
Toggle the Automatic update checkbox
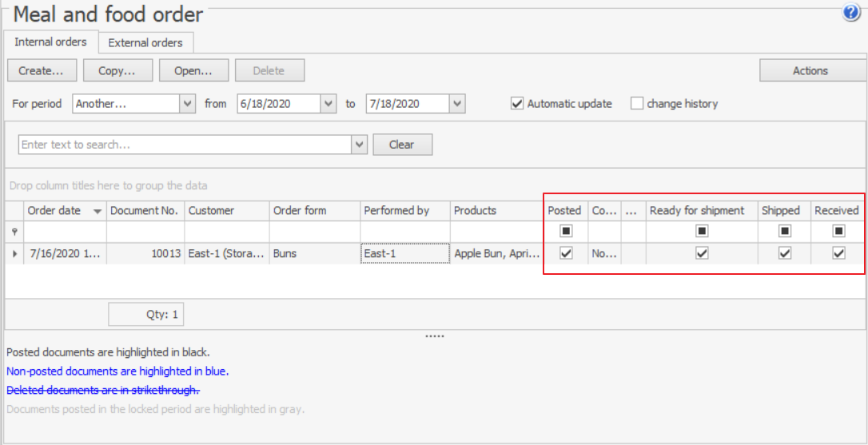[x=517, y=104]
